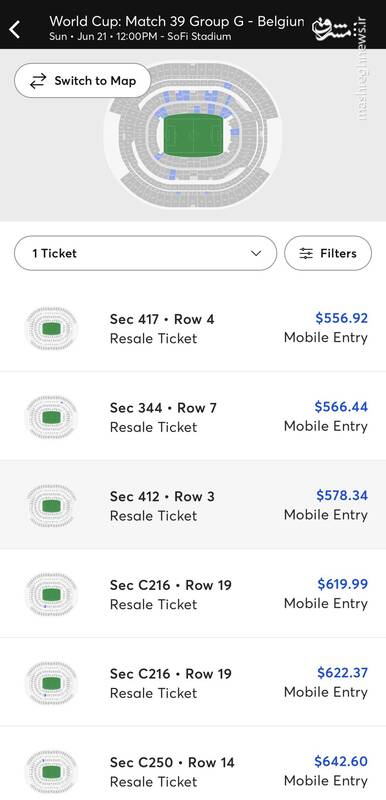Open the stadium thumbnail for Sec 344
This screenshot has width=386, height=800.
(51, 417)
